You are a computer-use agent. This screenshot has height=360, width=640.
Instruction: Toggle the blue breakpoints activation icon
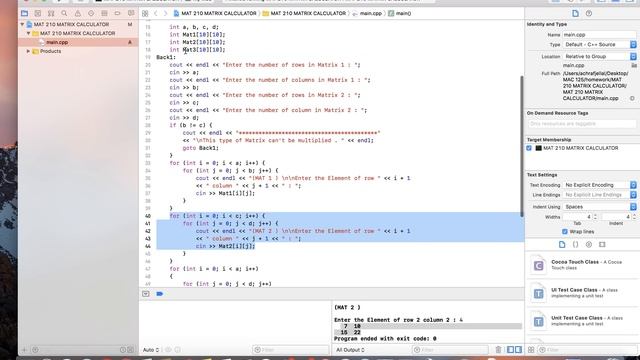coord(160,294)
